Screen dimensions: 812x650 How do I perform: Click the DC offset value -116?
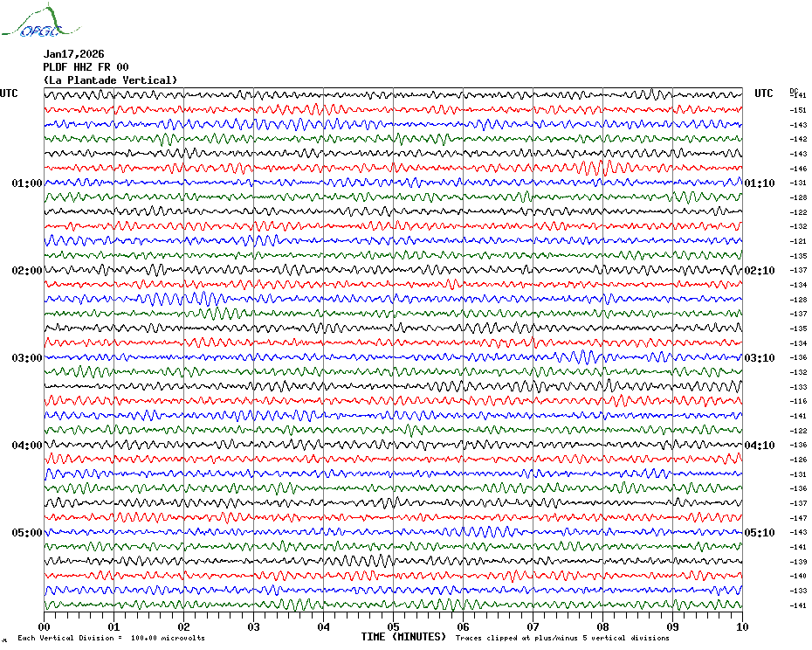point(798,402)
